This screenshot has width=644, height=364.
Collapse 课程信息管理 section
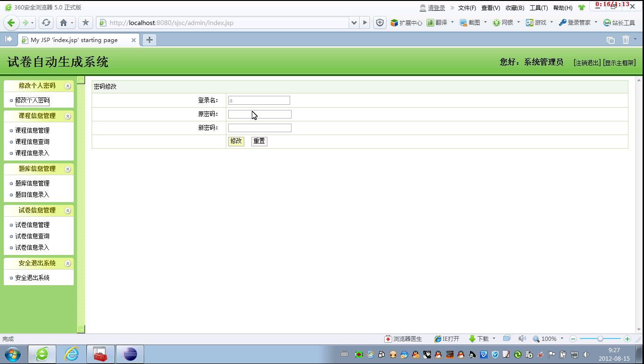click(x=68, y=116)
